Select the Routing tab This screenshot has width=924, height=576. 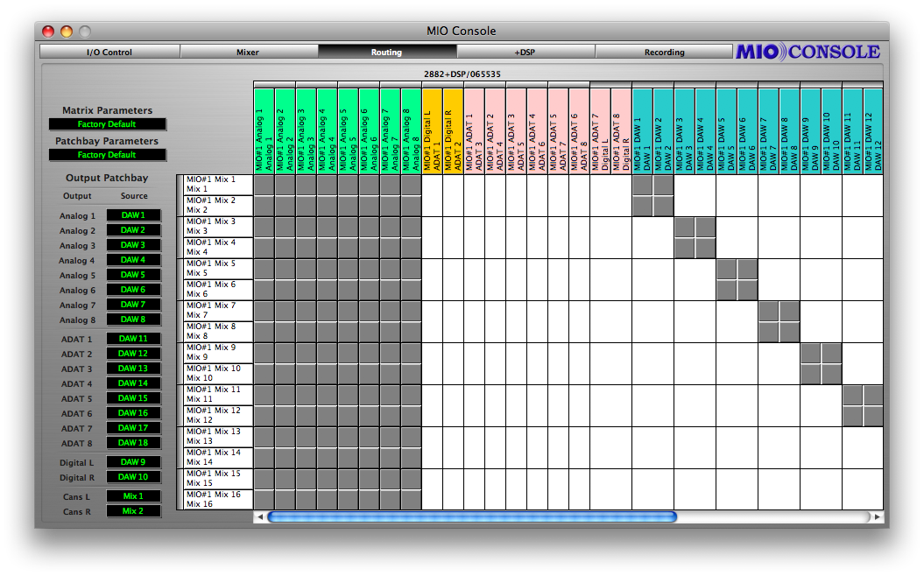(x=387, y=52)
